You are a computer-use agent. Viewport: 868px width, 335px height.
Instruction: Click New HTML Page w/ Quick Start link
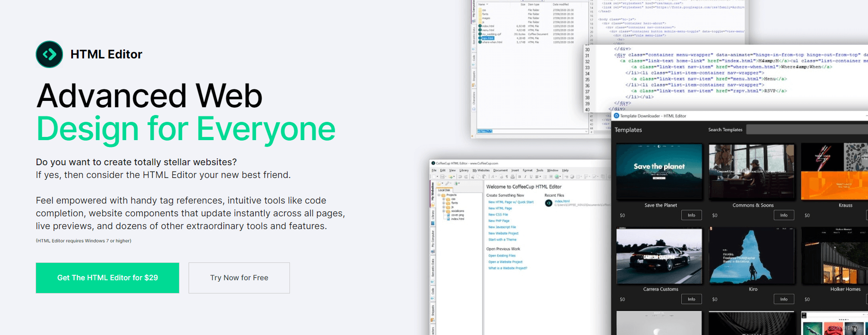point(510,202)
